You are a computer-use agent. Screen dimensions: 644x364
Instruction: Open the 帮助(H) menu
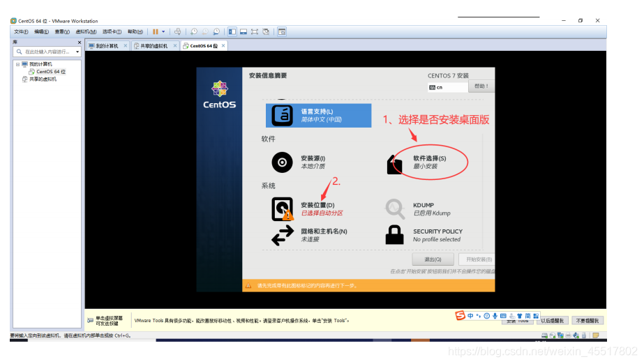point(135,31)
